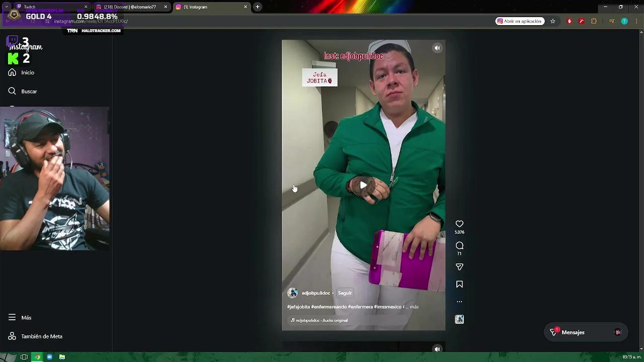Screen dimensions: 644x362
Task: Open the #enfermereando hashtag
Action: tap(329, 307)
